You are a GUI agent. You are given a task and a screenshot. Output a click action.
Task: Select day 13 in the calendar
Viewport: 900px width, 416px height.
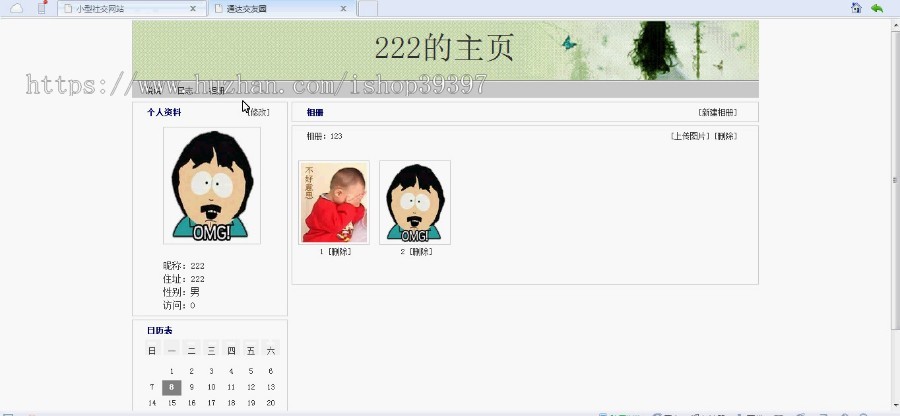(x=270, y=387)
